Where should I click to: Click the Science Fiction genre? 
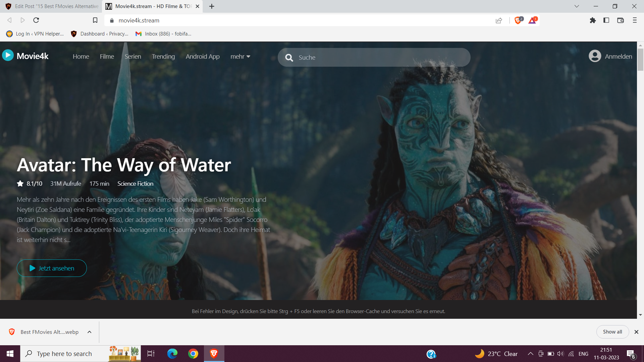click(x=135, y=184)
